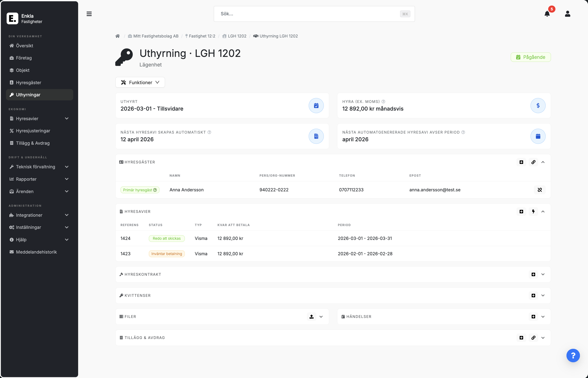Click the lightning bolt icon in Hyresavier

coord(533,212)
